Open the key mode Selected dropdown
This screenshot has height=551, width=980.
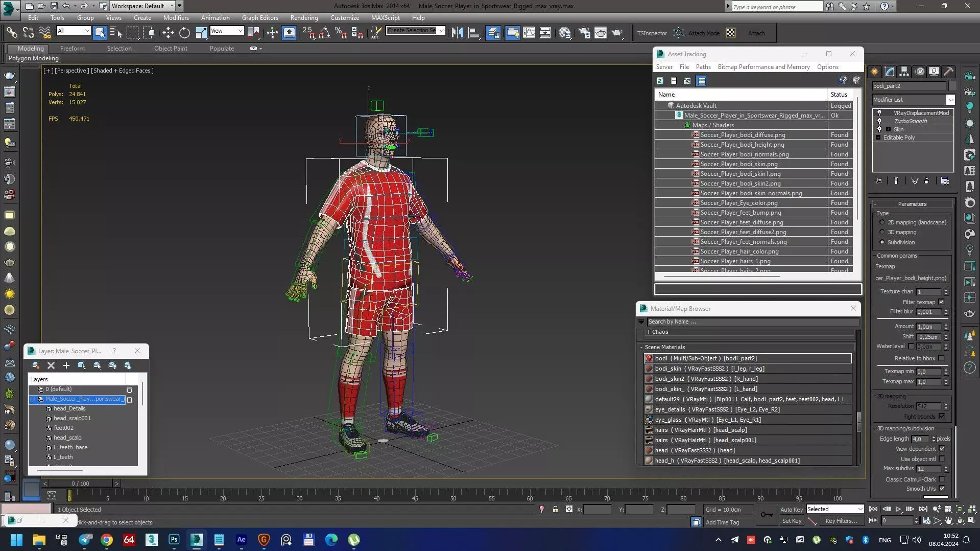834,509
